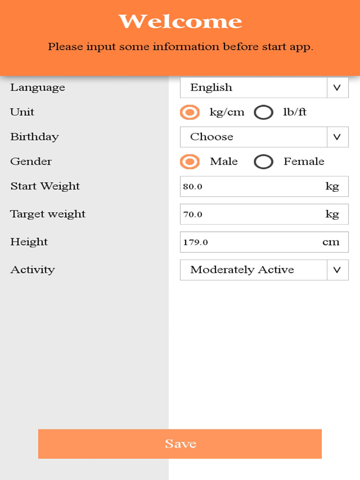
Task: Click the arrow beside the Activity field
Action: 337,270
